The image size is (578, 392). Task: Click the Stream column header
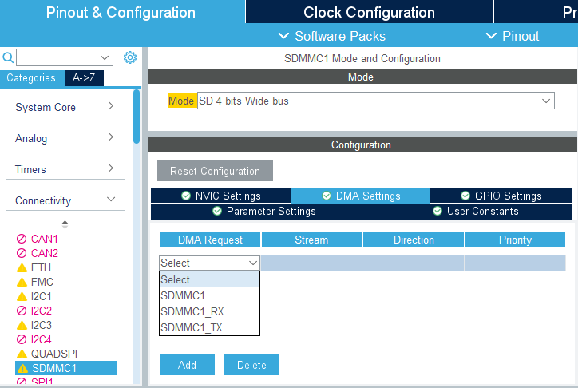[x=311, y=240]
